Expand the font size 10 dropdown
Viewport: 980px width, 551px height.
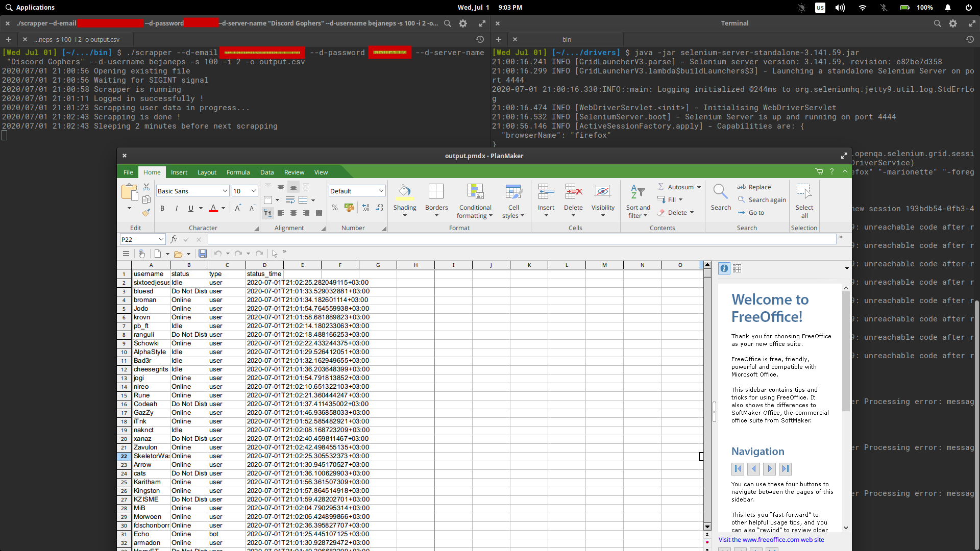[253, 191]
